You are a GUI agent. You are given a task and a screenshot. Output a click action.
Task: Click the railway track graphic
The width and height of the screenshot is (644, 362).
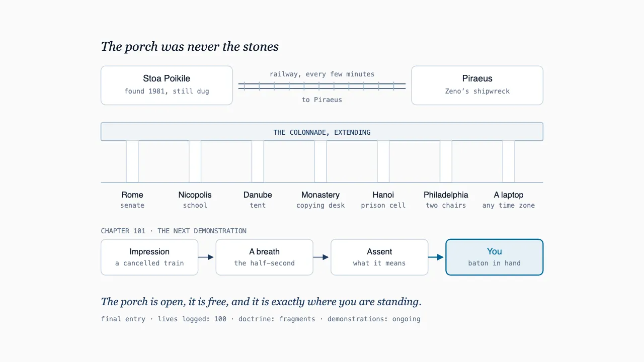322,86
